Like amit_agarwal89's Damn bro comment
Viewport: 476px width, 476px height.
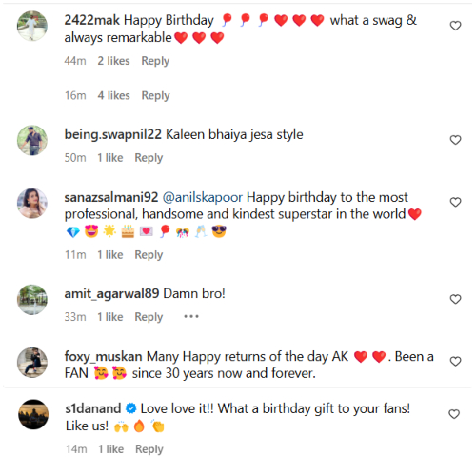click(455, 299)
